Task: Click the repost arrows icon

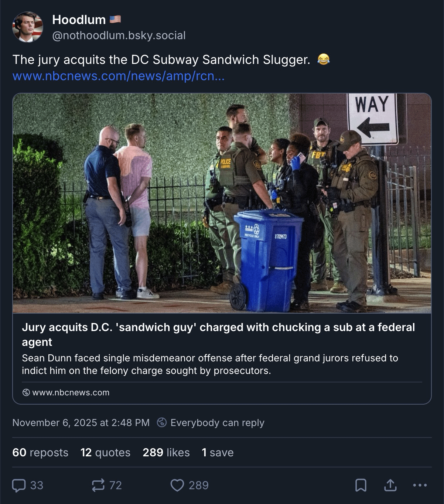Action: click(x=98, y=485)
